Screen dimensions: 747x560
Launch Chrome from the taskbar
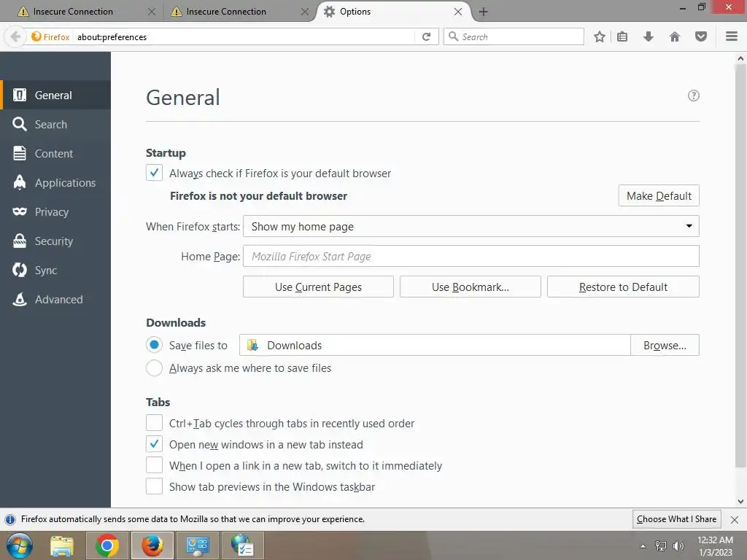click(x=107, y=545)
